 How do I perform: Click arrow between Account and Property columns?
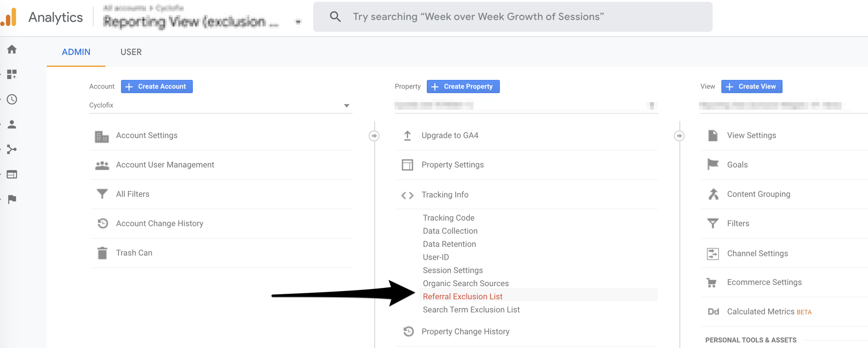[374, 136]
